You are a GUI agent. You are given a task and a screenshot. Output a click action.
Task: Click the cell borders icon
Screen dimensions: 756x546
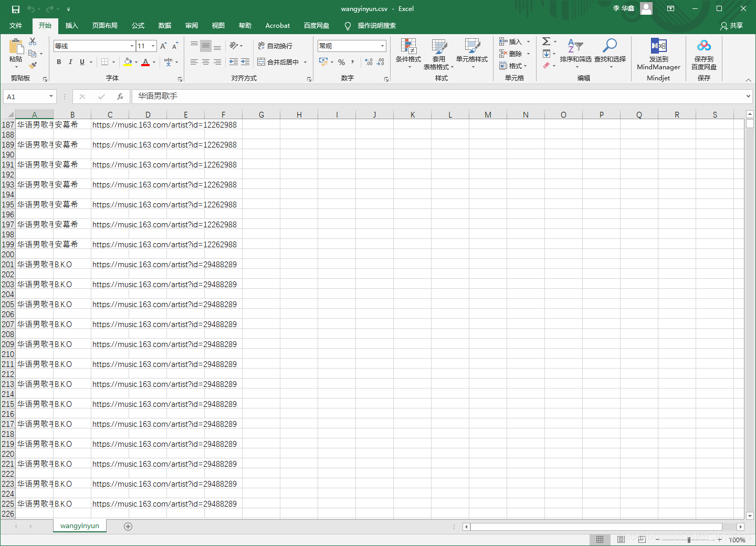click(x=105, y=62)
